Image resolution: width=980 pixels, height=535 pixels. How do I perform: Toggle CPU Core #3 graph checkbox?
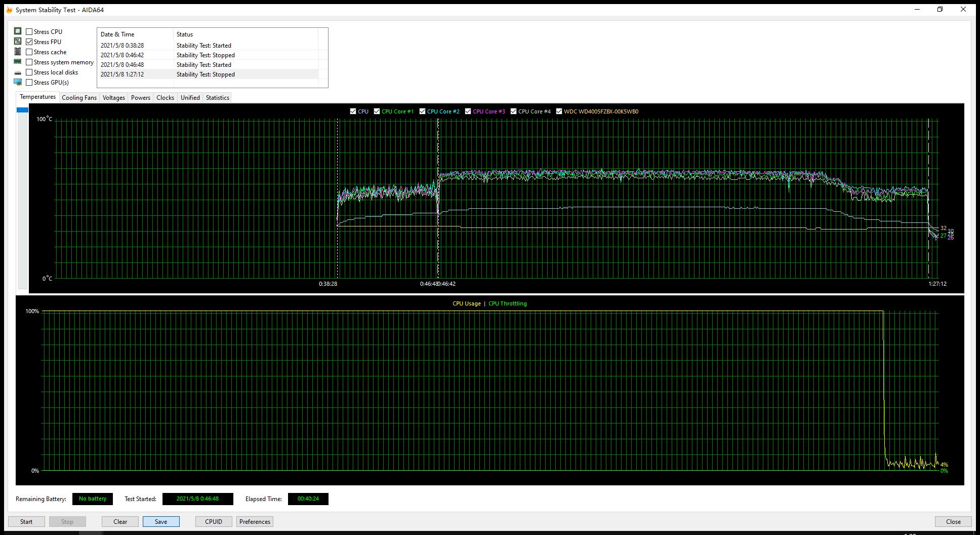point(468,111)
